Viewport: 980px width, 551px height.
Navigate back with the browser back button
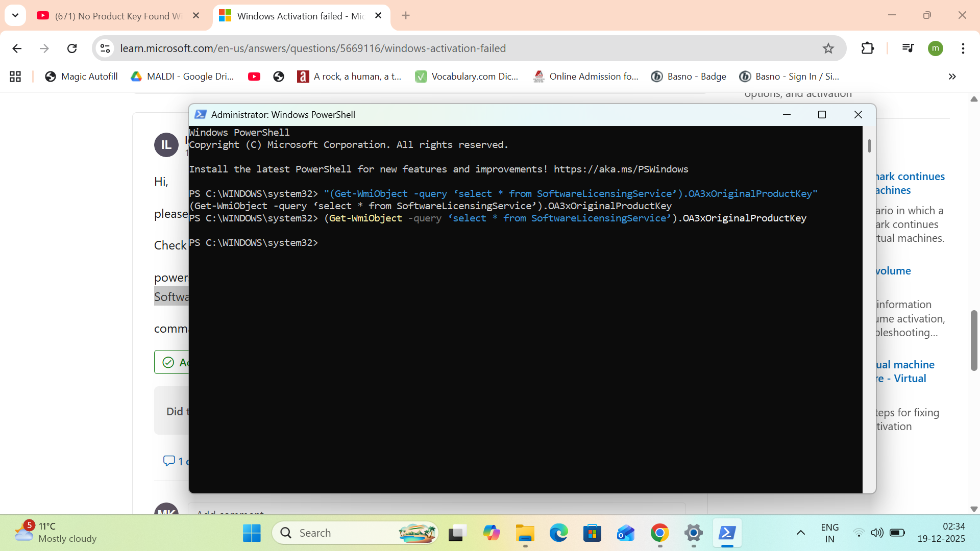[17, 48]
